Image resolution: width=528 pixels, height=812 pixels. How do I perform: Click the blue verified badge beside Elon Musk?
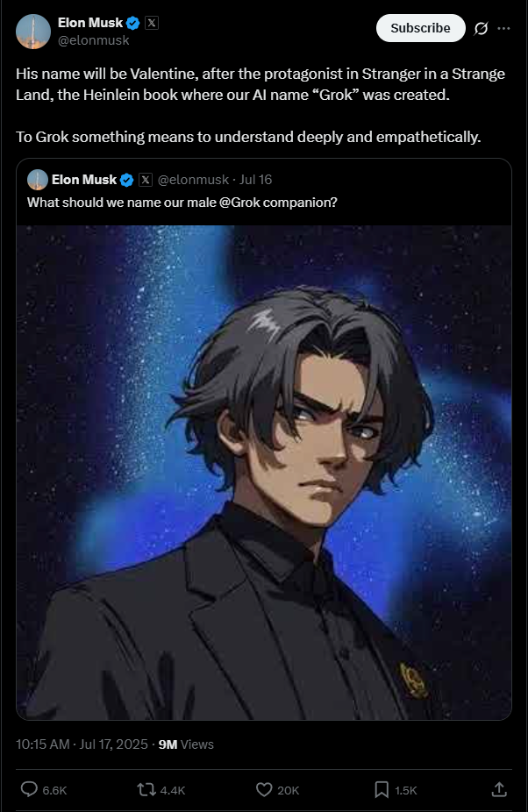133,23
